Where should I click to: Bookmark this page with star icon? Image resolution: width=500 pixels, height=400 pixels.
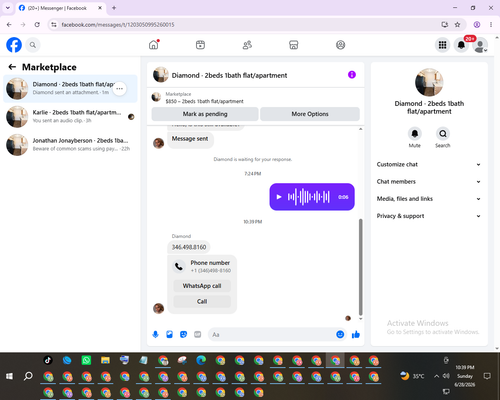457,25
